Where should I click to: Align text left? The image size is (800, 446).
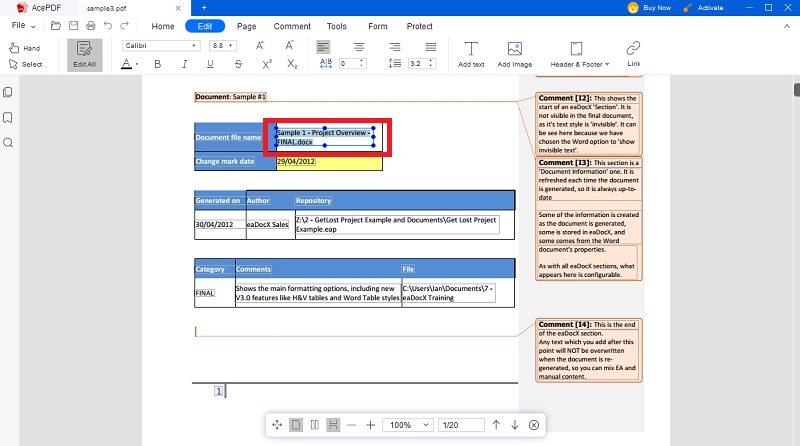point(323,47)
